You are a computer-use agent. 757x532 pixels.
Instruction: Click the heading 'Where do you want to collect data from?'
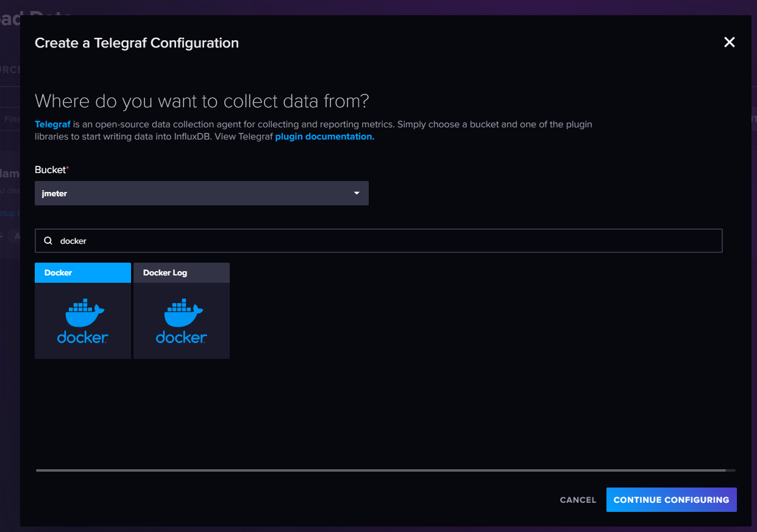coord(202,101)
